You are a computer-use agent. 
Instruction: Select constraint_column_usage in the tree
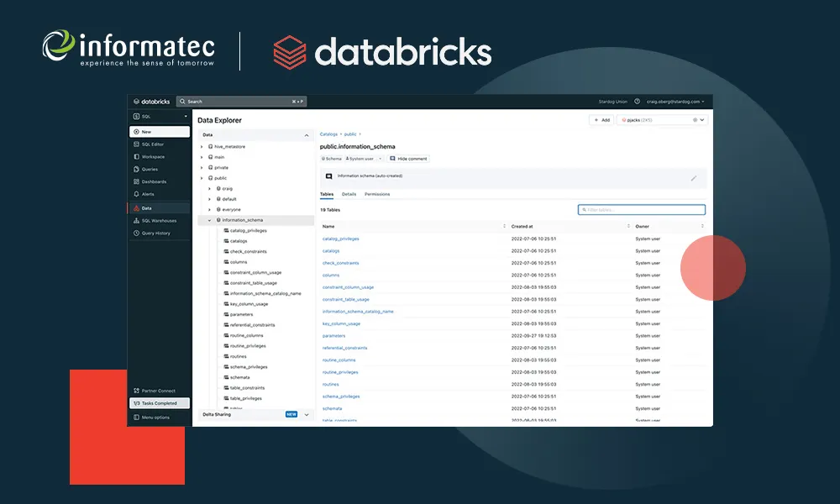(x=252, y=272)
